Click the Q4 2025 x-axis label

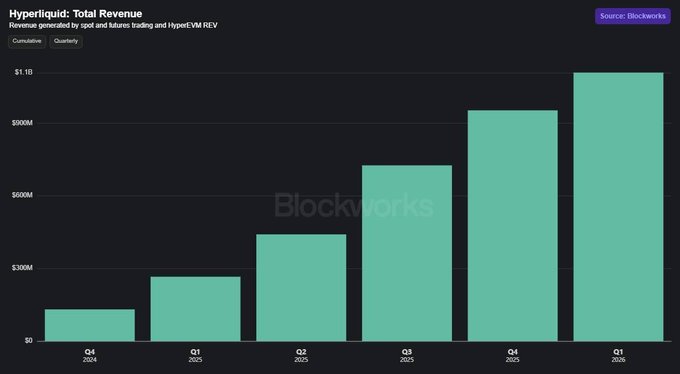(x=513, y=355)
